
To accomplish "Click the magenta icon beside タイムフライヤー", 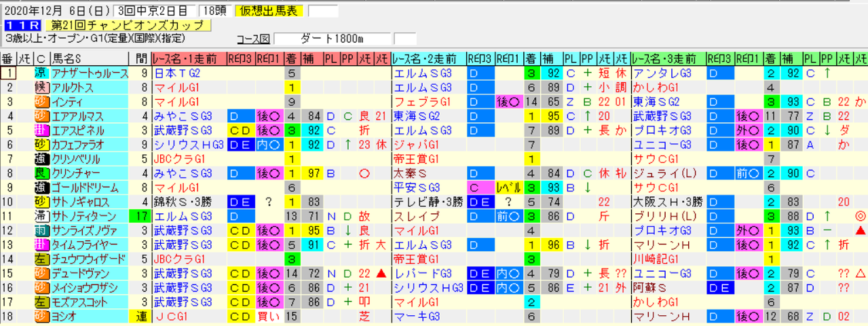I will [x=41, y=244].
